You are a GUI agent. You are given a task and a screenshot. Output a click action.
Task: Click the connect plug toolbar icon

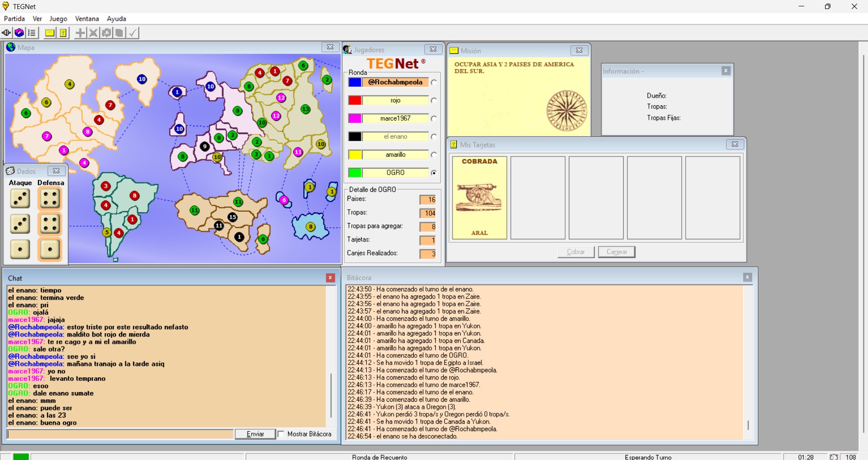pyautogui.click(x=6, y=33)
